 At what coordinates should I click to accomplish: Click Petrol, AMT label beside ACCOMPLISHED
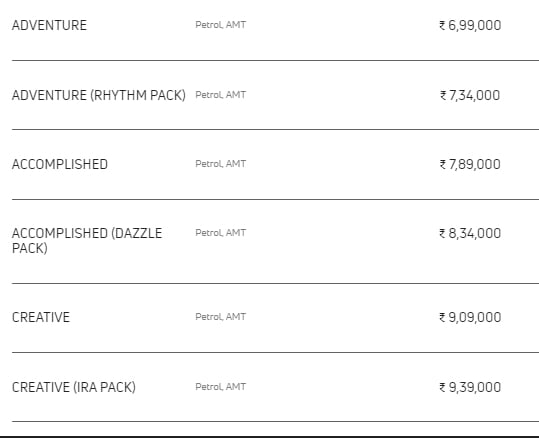[x=220, y=164]
